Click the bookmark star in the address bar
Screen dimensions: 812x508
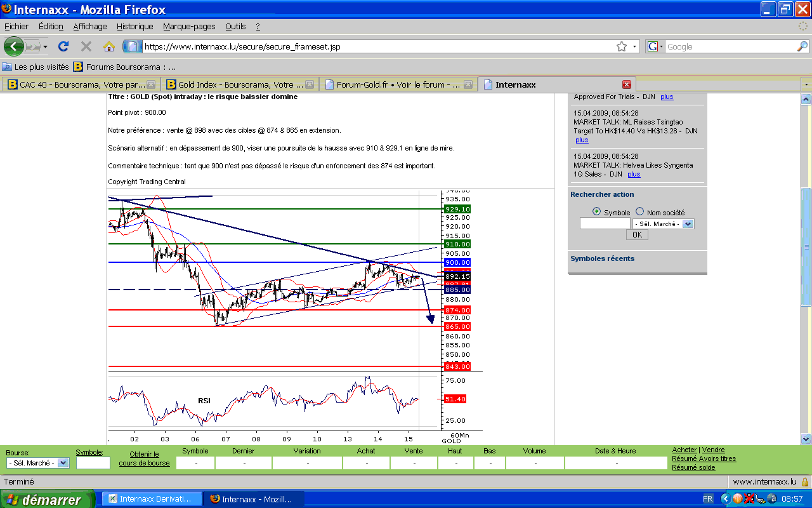[x=622, y=46]
